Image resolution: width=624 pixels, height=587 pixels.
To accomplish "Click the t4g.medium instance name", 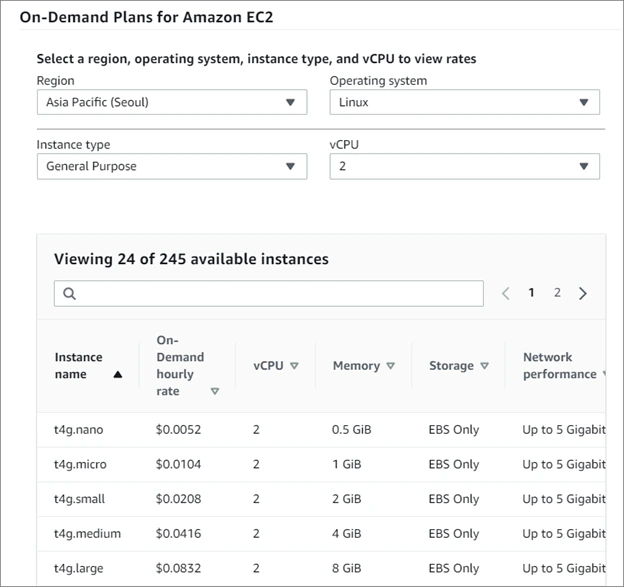I will point(87,534).
